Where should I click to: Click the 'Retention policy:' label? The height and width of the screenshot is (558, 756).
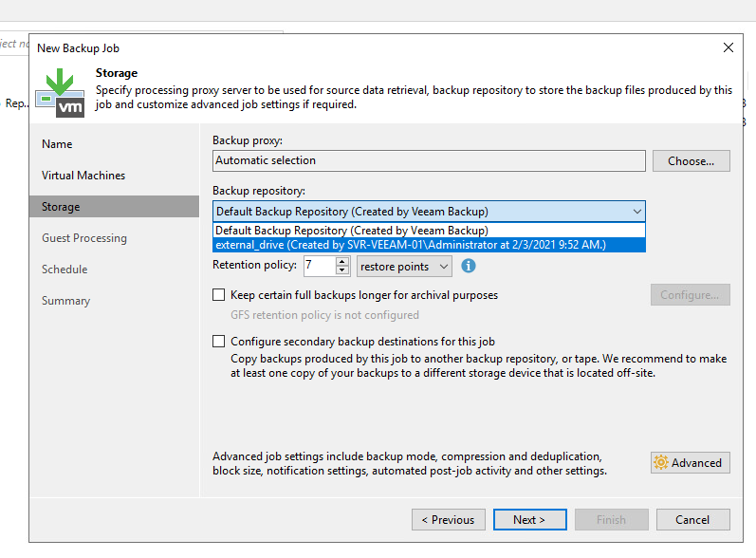[x=254, y=265]
